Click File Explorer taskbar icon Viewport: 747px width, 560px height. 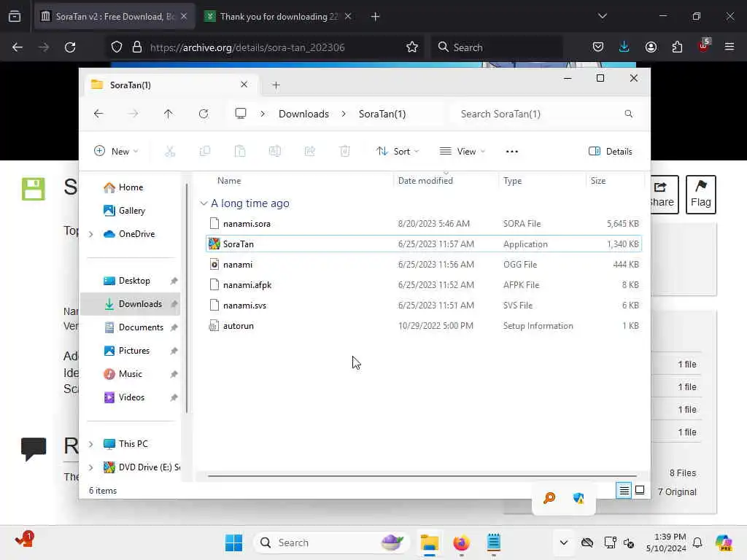[x=429, y=542]
